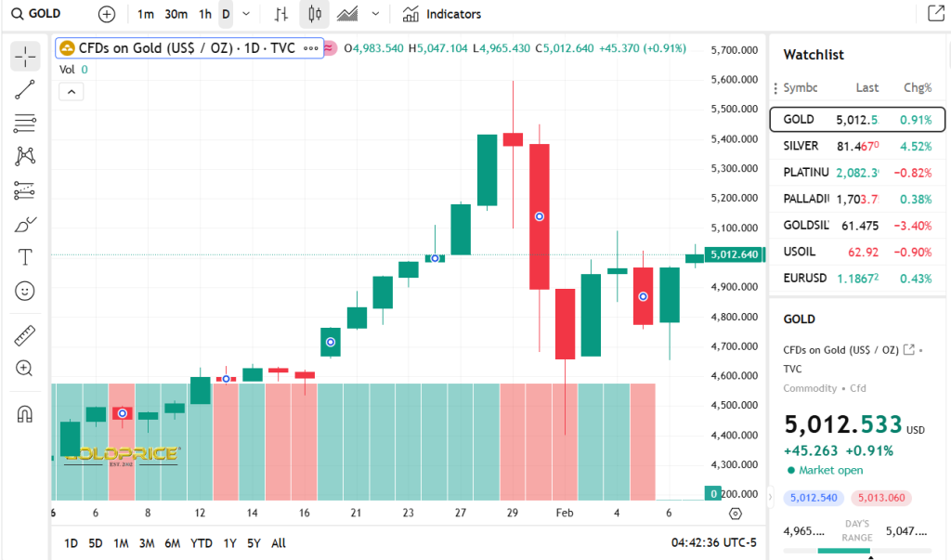The width and height of the screenshot is (951, 560).
Task: Select the zoom-in tool
Action: 24,368
